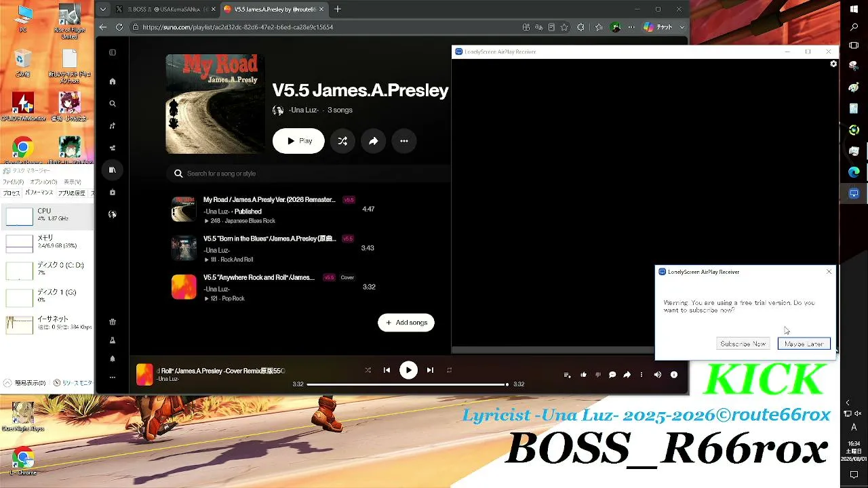Open the Rock And Roll style tag

(x=237, y=260)
